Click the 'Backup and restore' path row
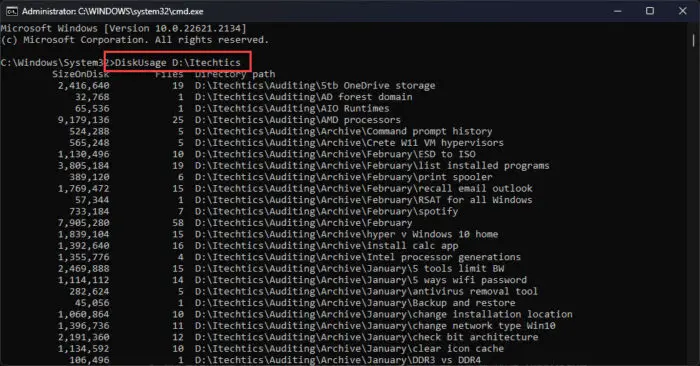 click(x=355, y=303)
